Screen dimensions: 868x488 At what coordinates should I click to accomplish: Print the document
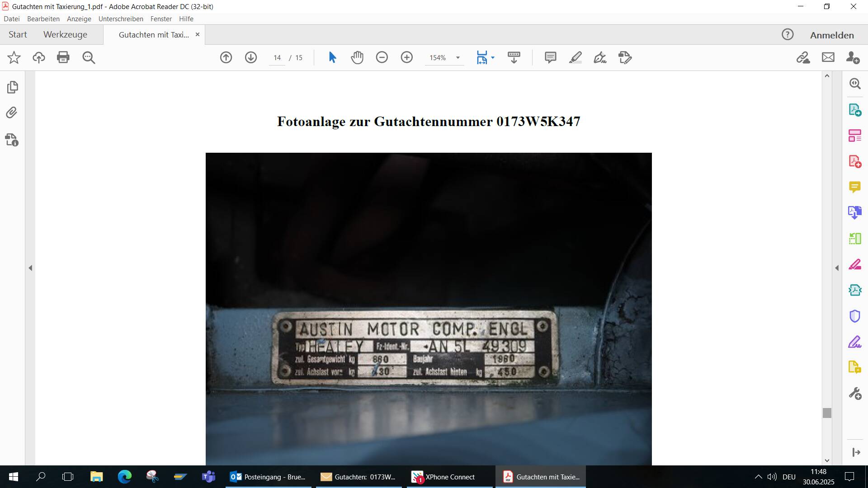point(63,57)
